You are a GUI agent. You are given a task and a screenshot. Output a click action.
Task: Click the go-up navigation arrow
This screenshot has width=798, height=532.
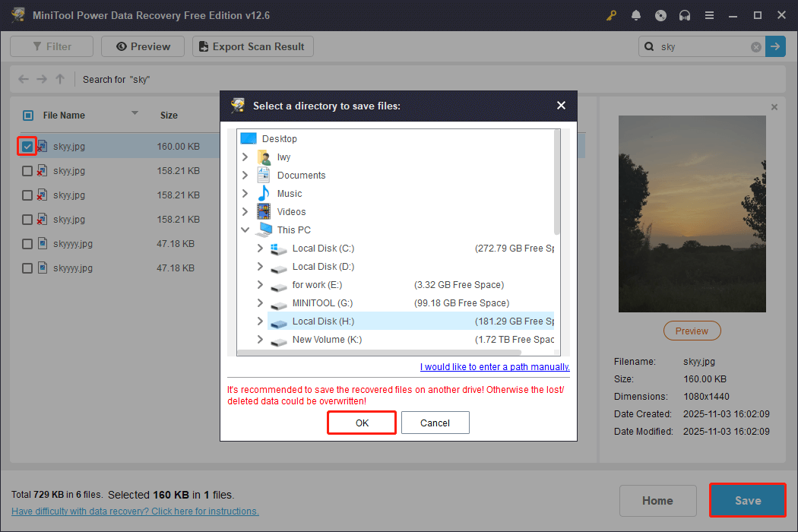click(x=59, y=79)
